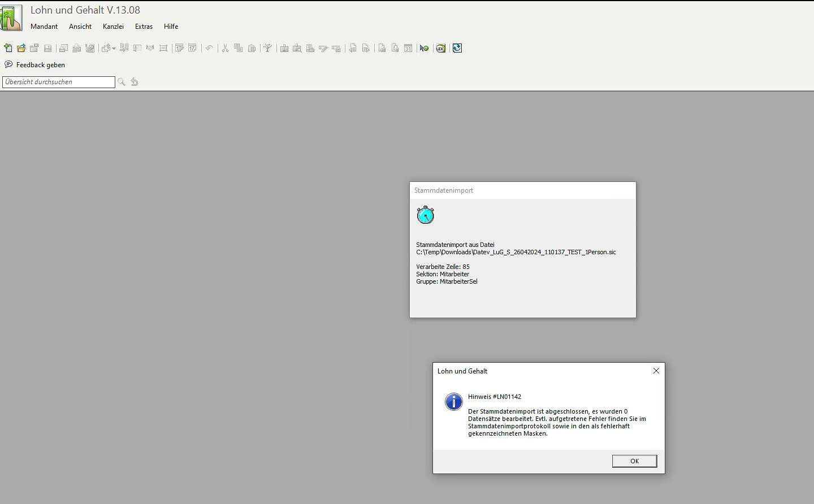Viewport: 814px width, 504px height.
Task: Open the Kanzlei menu
Action: (113, 27)
